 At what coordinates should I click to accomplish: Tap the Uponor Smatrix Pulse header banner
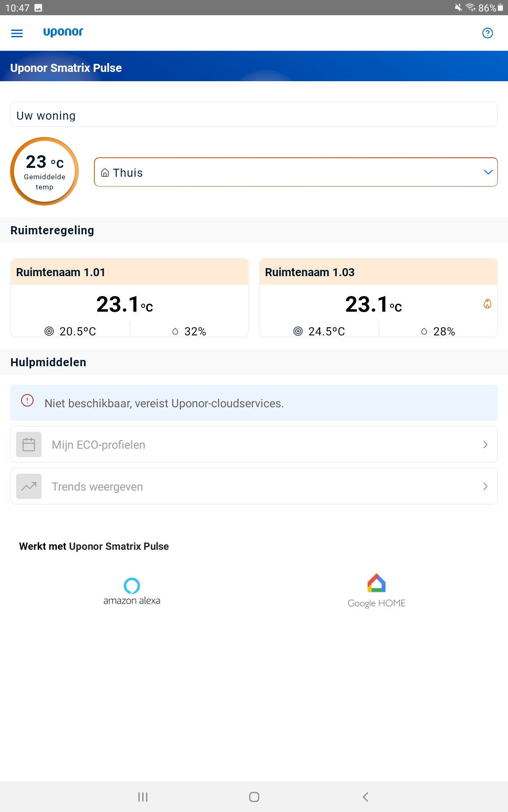[x=254, y=66]
